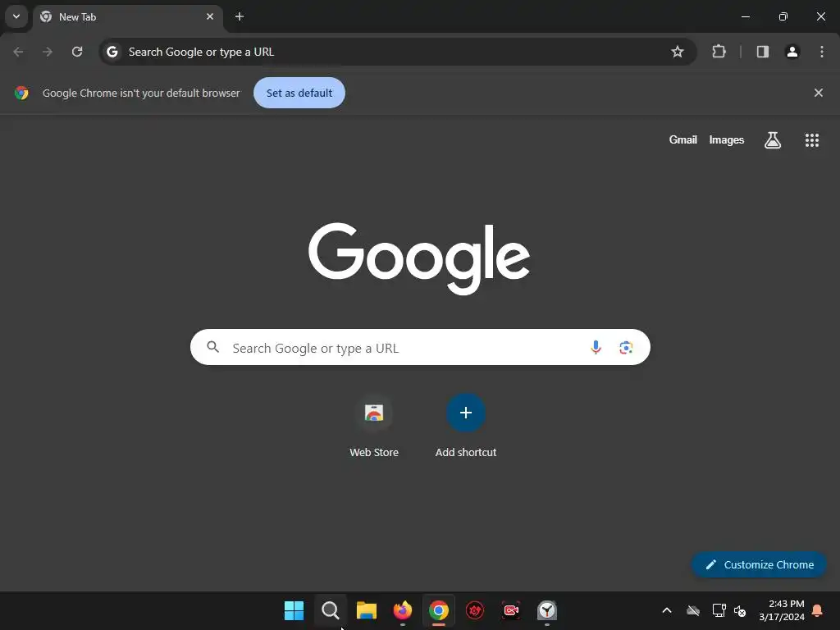Click the Set as default button
The image size is (840, 630).
[299, 93]
